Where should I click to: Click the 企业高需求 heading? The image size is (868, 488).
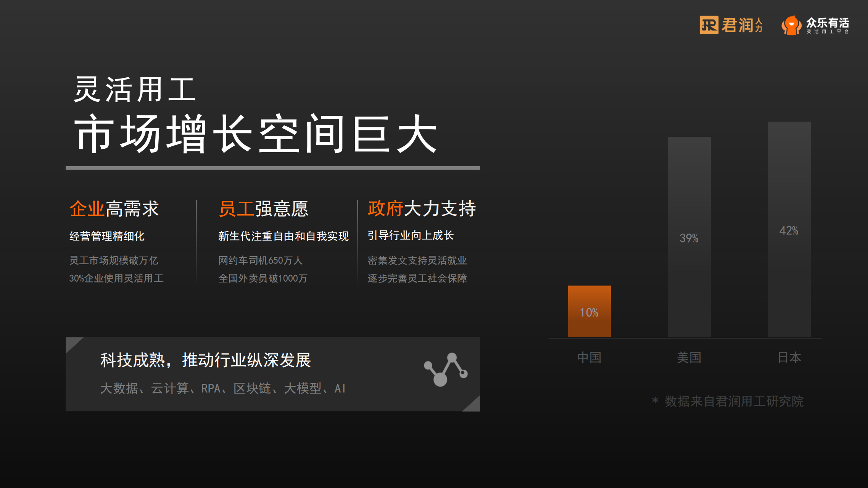tap(114, 209)
